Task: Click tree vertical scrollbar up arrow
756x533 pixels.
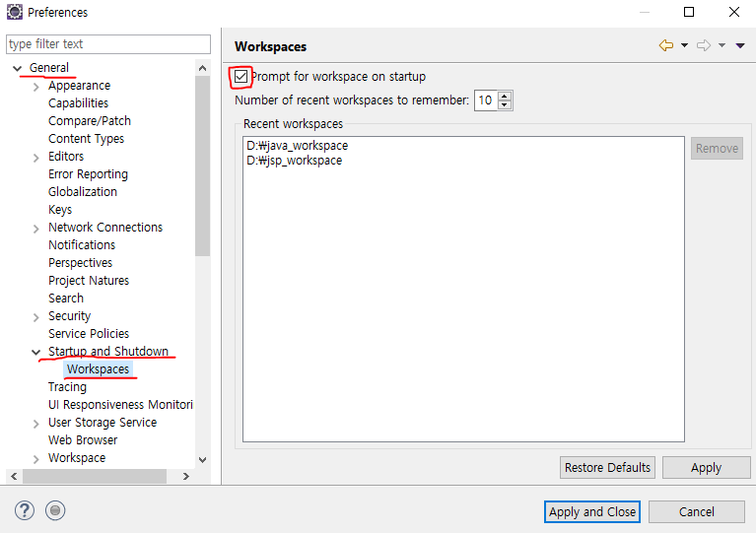Action: tap(202, 68)
